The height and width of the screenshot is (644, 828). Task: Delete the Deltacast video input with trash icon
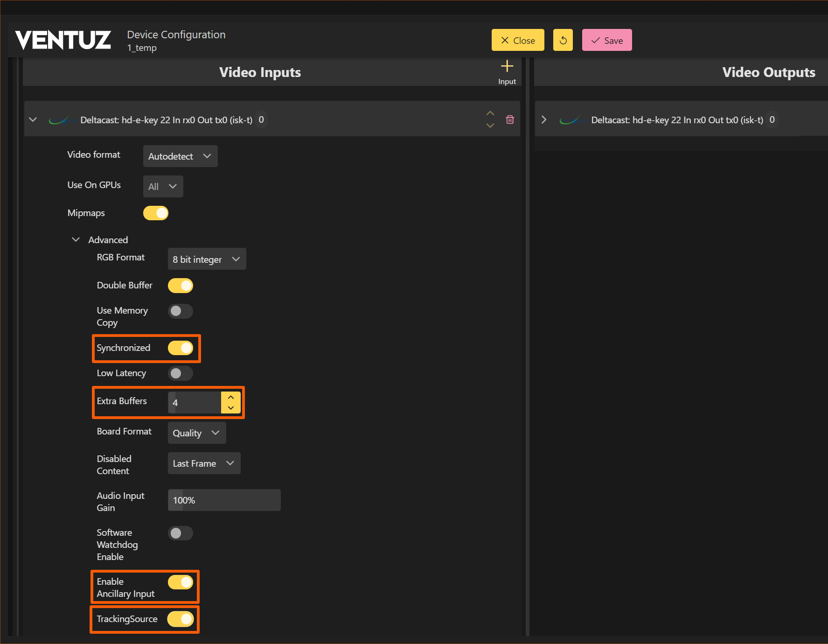tap(510, 120)
